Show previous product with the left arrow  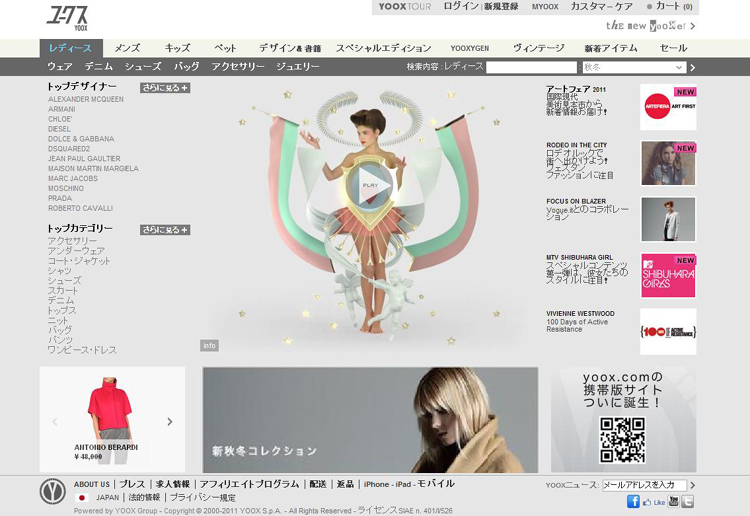[x=55, y=422]
